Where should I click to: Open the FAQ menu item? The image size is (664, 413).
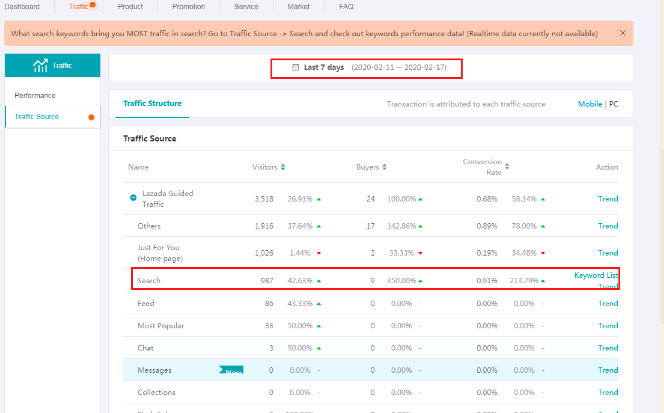(346, 6)
